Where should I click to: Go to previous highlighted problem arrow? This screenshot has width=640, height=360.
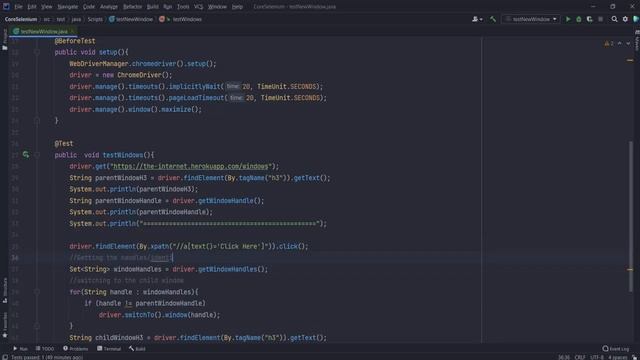620,43
